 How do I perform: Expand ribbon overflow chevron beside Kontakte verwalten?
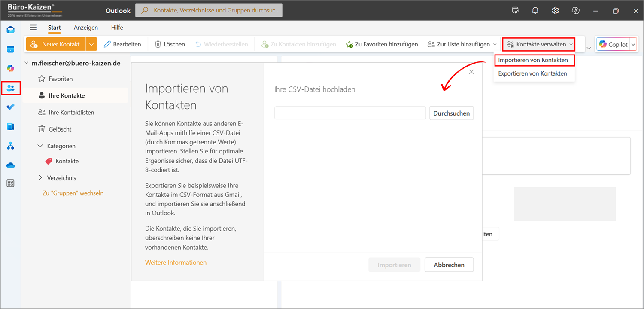pos(589,48)
